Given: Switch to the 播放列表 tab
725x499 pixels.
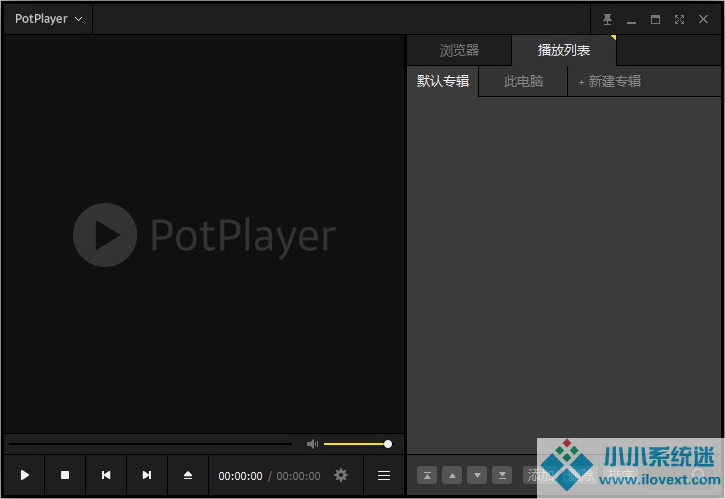Looking at the screenshot, I should point(564,50).
